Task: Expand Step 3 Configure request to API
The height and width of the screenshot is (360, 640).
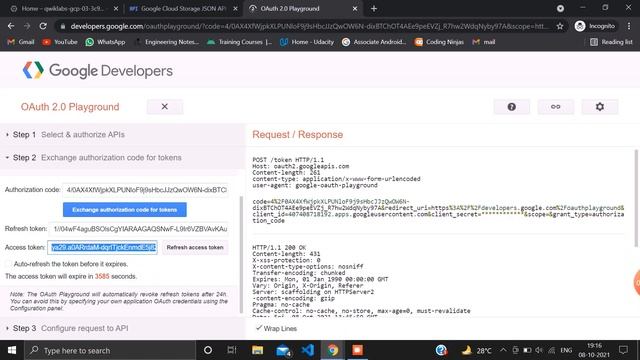Action: click(122, 328)
